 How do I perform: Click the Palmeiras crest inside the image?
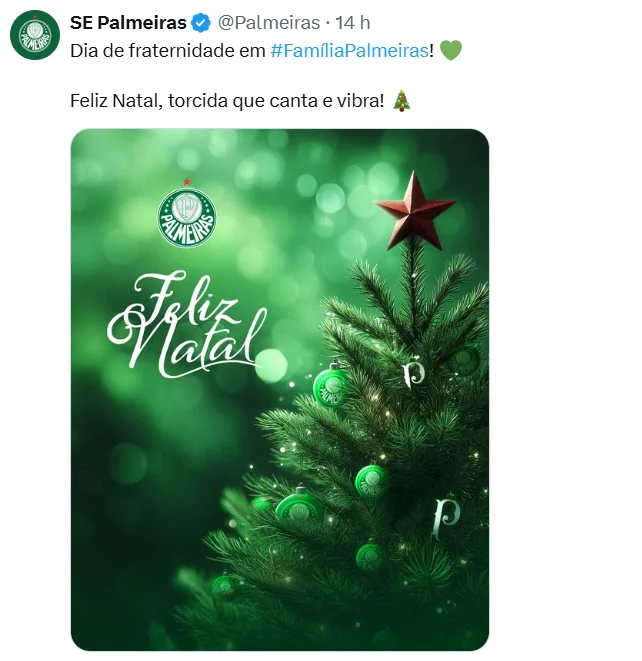187,216
